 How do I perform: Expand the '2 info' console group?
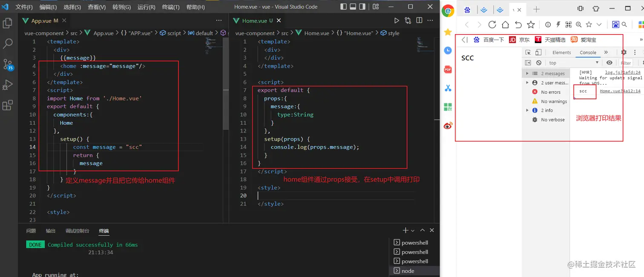pos(527,110)
